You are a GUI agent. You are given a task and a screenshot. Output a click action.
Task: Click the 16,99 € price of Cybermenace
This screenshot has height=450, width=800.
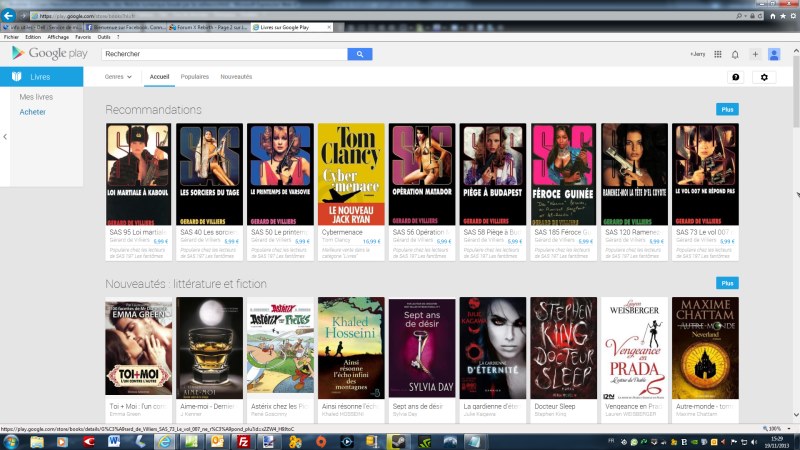click(371, 241)
